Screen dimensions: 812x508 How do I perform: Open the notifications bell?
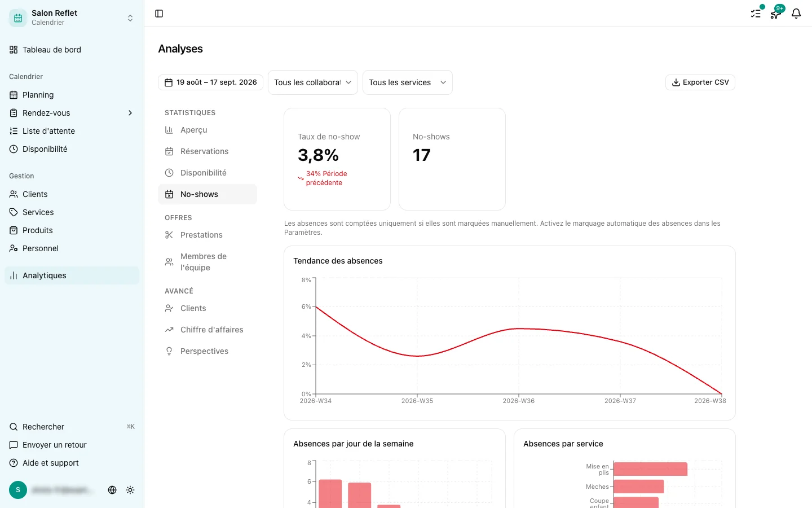pos(796,14)
